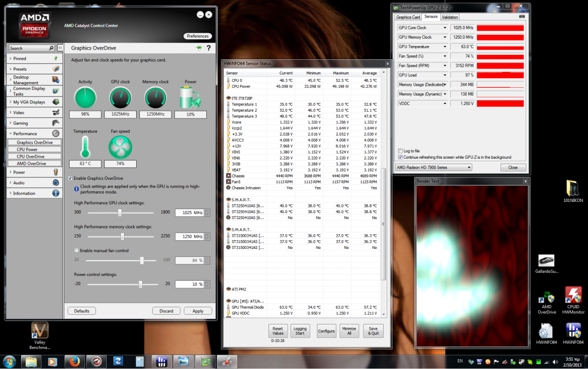Screen dimensions: 588x369
Task: Click the 1025 MHz GPU clock value field
Action: point(189,213)
